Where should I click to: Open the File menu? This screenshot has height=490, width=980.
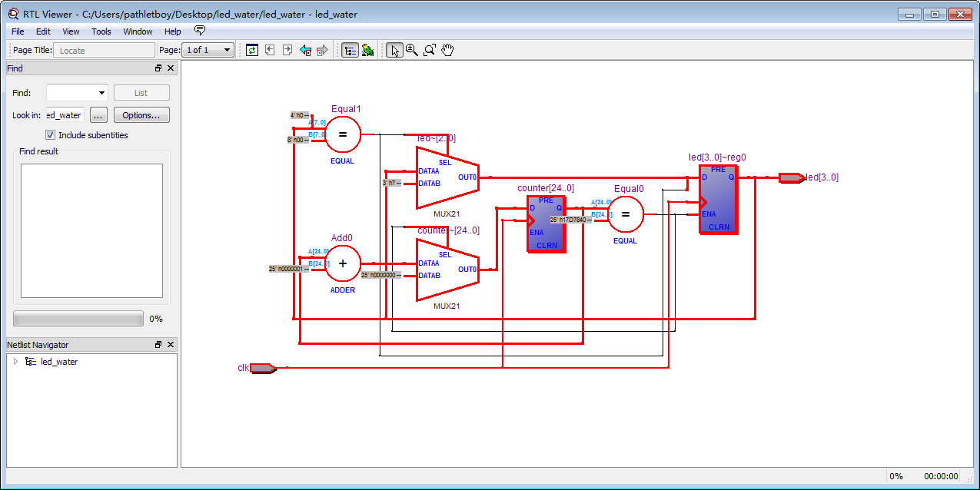click(x=18, y=31)
